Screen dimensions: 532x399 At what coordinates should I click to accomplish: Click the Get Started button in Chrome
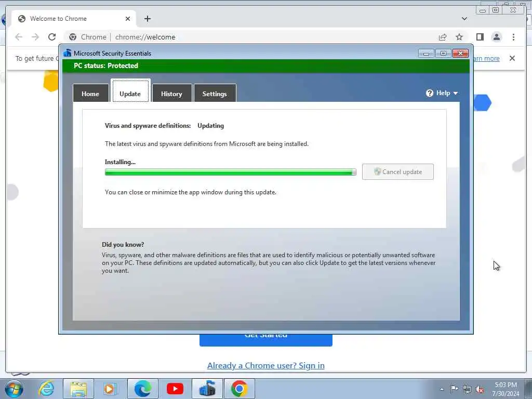pos(265,340)
